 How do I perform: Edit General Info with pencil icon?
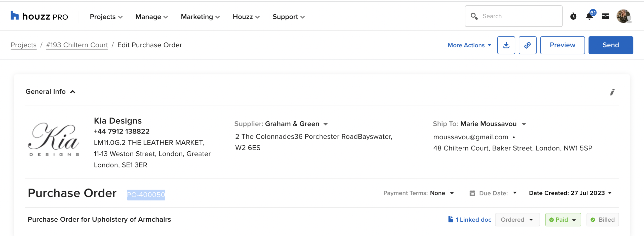click(x=612, y=92)
